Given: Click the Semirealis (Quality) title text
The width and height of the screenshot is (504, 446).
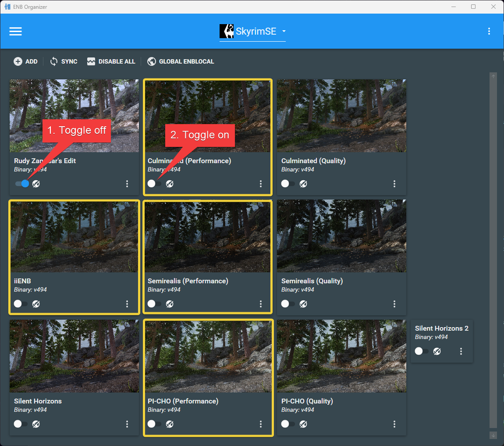Looking at the screenshot, I should click(312, 281).
